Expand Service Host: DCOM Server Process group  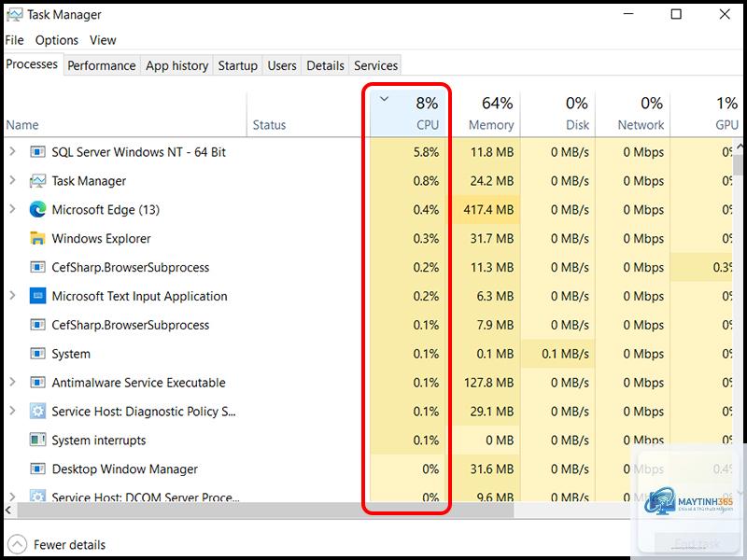click(x=13, y=497)
